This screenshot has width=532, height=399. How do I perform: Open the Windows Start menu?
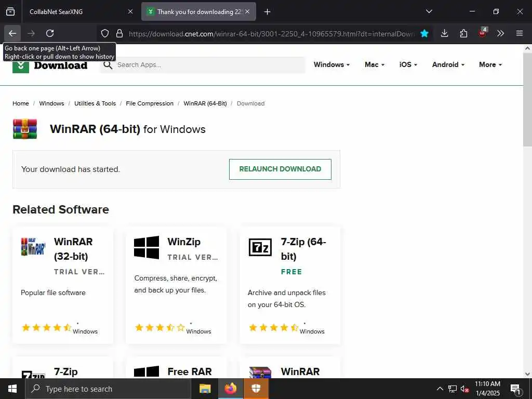point(12,389)
